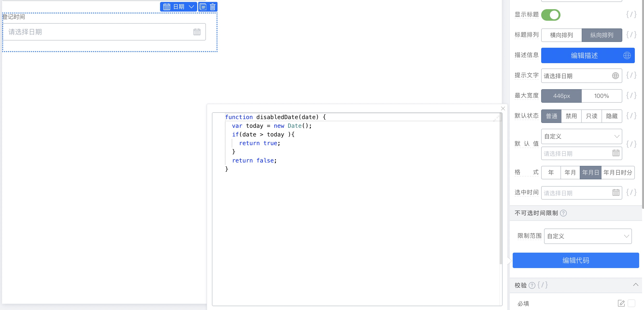
Task: Check the 必填 checkbox
Action: coord(631,303)
